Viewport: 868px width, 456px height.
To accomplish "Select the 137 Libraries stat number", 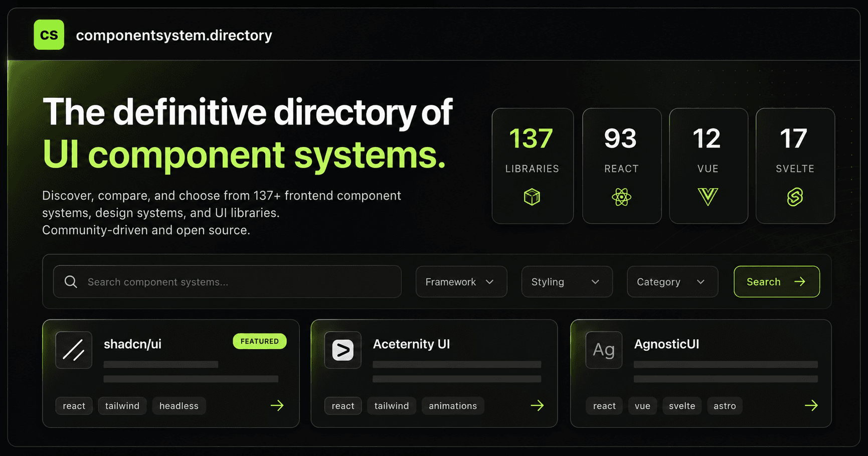I will pos(532,138).
